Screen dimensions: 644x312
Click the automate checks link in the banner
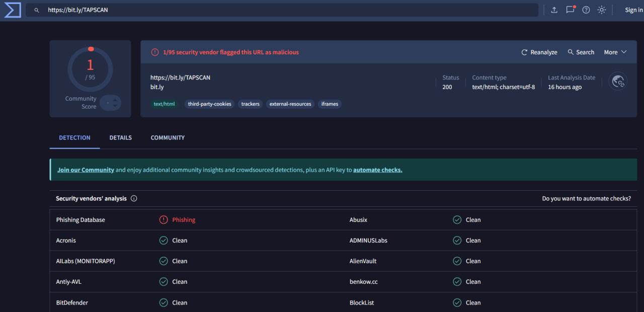(x=377, y=170)
